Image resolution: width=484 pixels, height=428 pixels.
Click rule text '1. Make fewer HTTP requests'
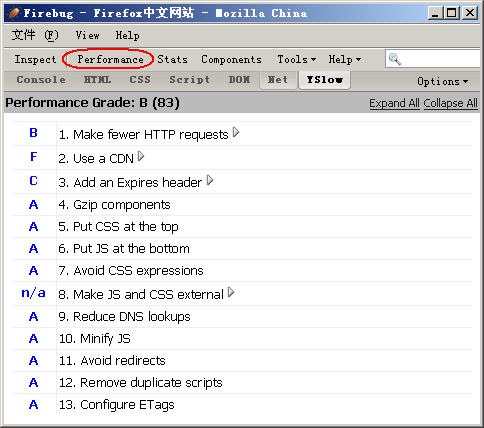tap(143, 135)
